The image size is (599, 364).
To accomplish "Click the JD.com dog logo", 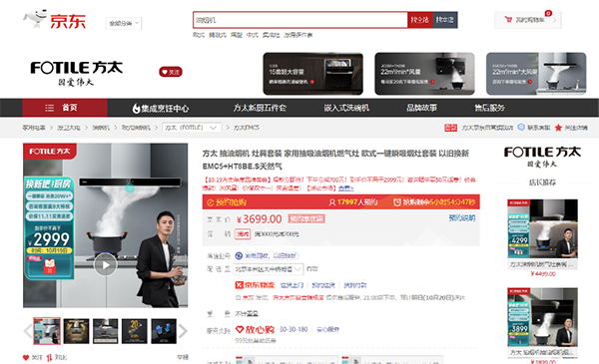I will point(54,20).
